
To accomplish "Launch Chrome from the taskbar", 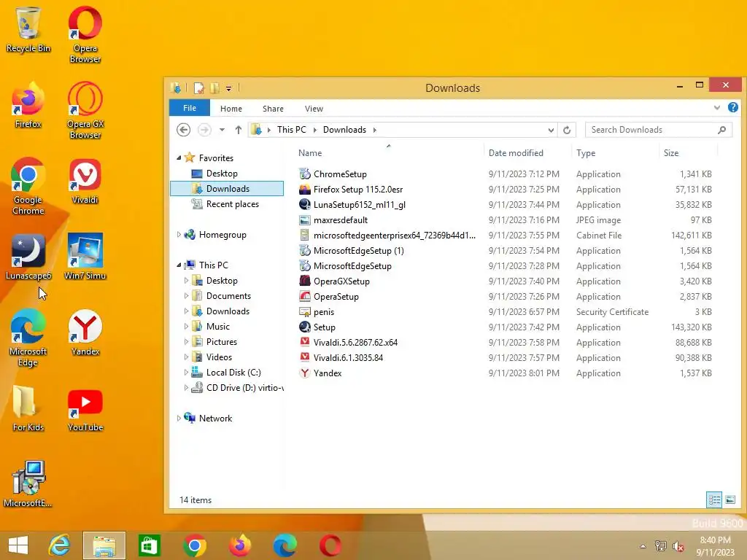I will coord(194,545).
